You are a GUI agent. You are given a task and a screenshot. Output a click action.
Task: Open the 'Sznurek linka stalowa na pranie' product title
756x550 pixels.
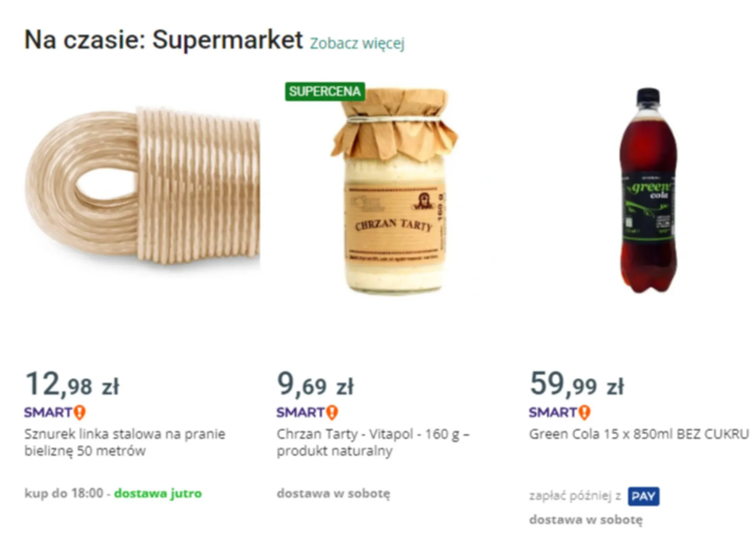pos(124,442)
